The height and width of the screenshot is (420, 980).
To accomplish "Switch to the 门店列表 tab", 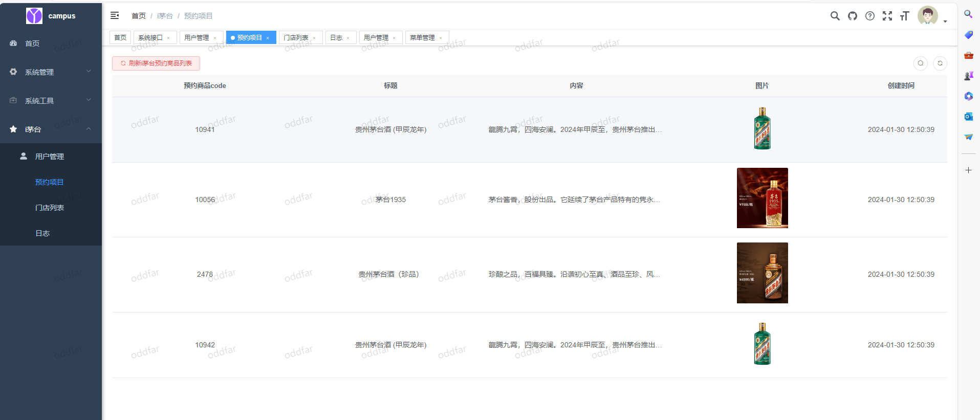I will (296, 38).
